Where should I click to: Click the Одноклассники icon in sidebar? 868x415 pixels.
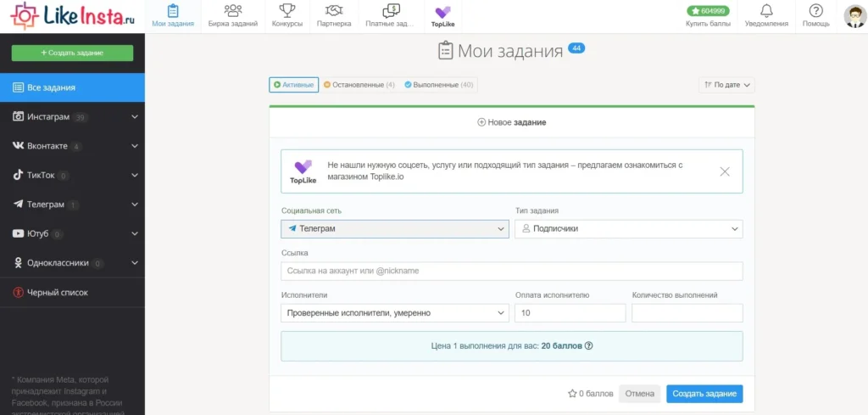pos(19,263)
